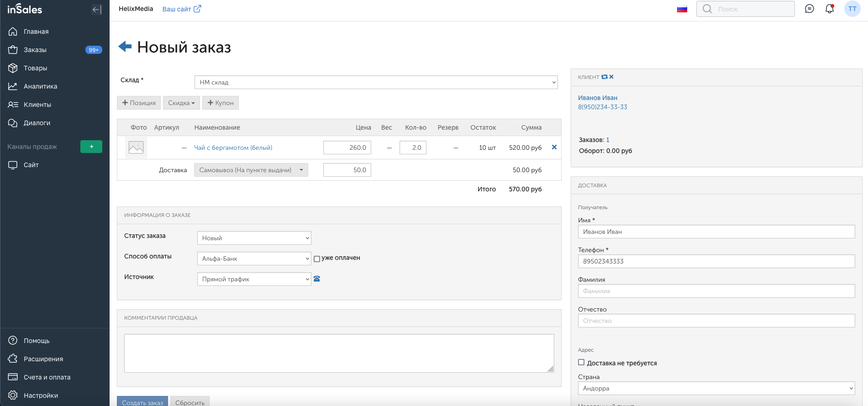Screen dimensions: 868x406
Task: Click the Аналитика chart icon
Action: point(13,86)
